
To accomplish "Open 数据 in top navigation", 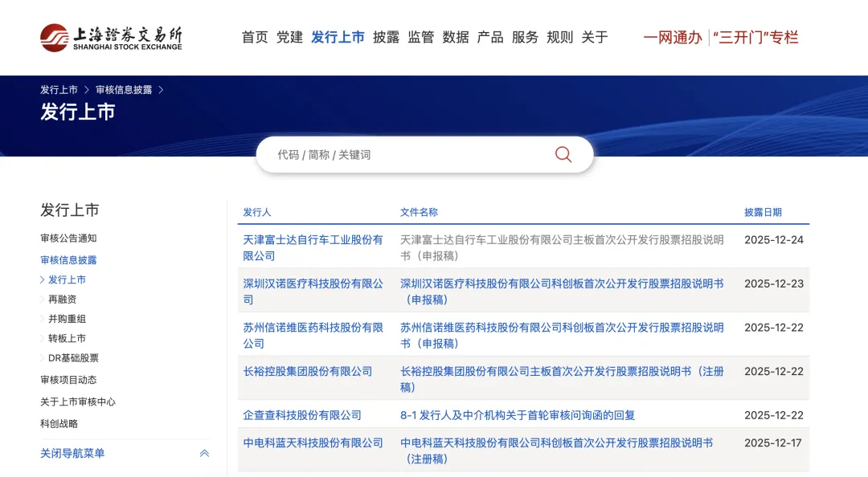I will [x=456, y=37].
